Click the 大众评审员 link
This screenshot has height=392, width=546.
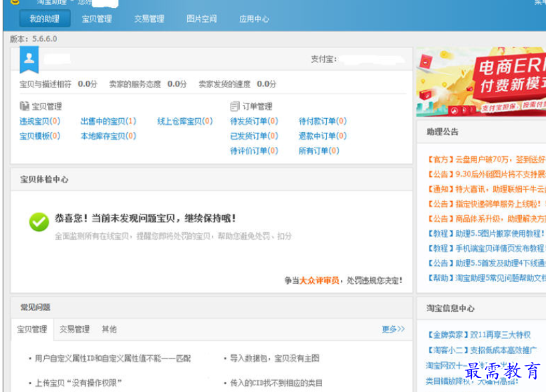click(x=319, y=280)
